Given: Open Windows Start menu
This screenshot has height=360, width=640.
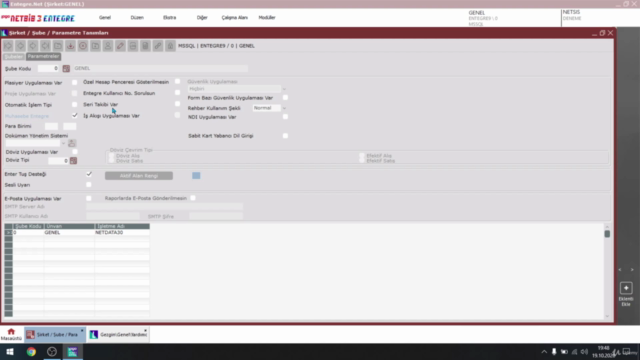Looking at the screenshot, I should point(10,352).
